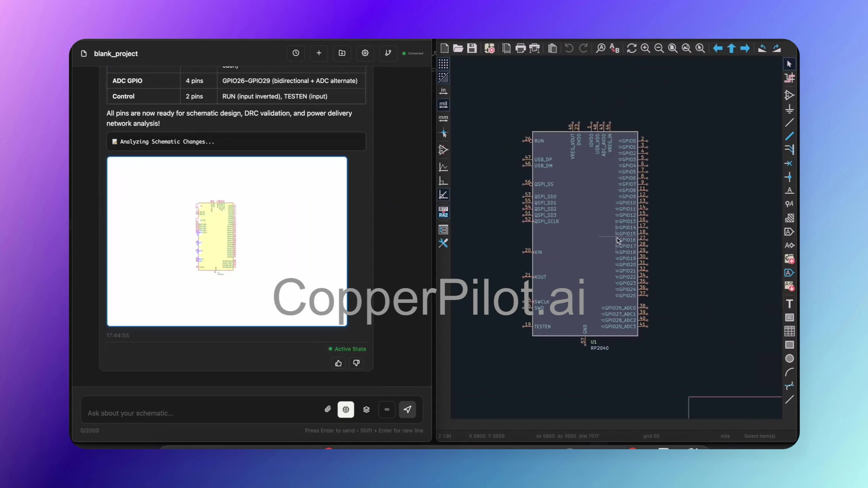Image resolution: width=868 pixels, height=488 pixels.
Task: Select the Wire to Bus Entry tool
Action: [x=789, y=150]
